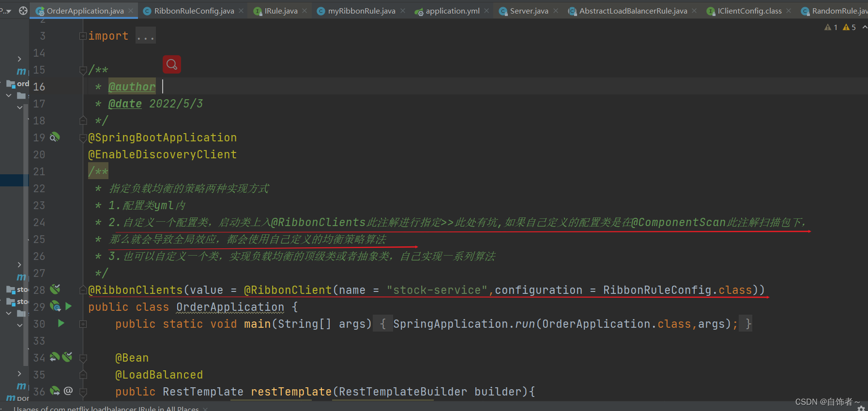The width and height of the screenshot is (868, 411).
Task: Click the up arrow to previous highlighted error
Action: [865, 27]
